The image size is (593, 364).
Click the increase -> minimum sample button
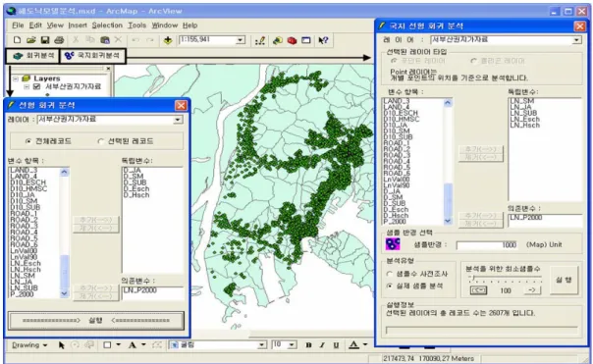[x=532, y=290]
